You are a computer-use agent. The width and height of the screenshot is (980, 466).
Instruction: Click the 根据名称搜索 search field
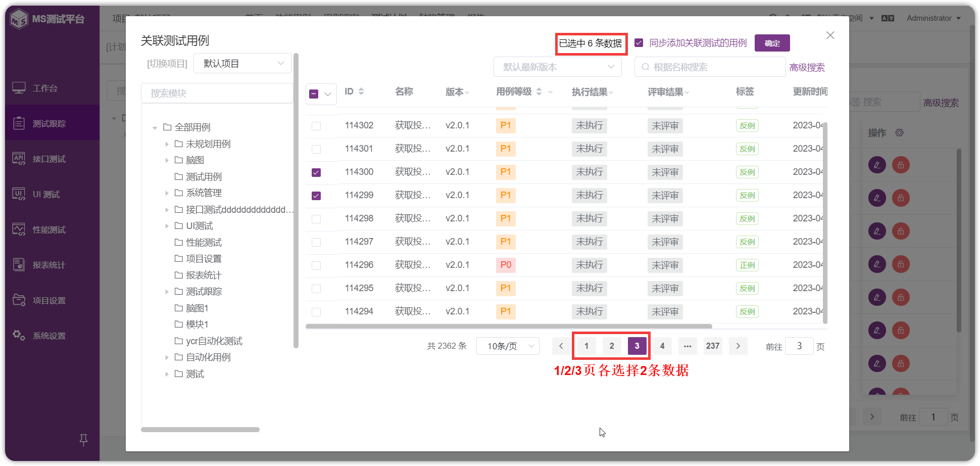pos(710,67)
